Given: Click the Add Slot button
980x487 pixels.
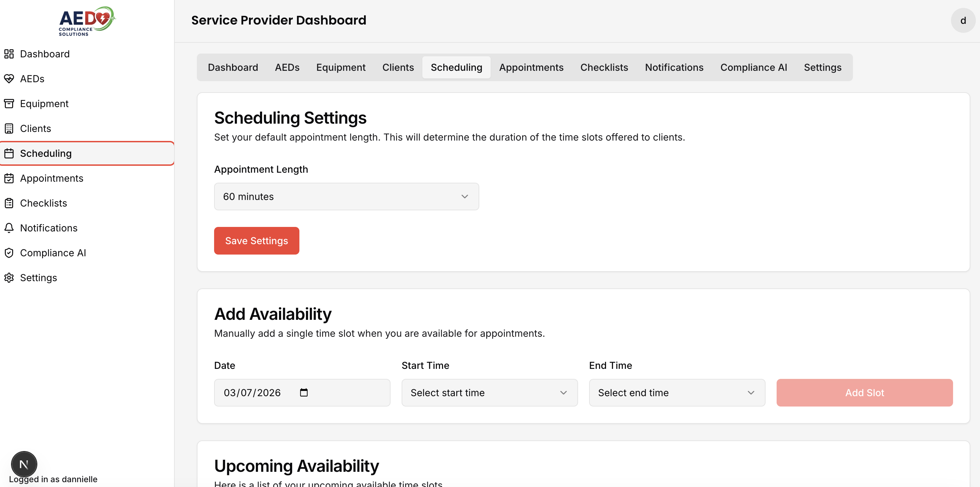Looking at the screenshot, I should (x=864, y=393).
